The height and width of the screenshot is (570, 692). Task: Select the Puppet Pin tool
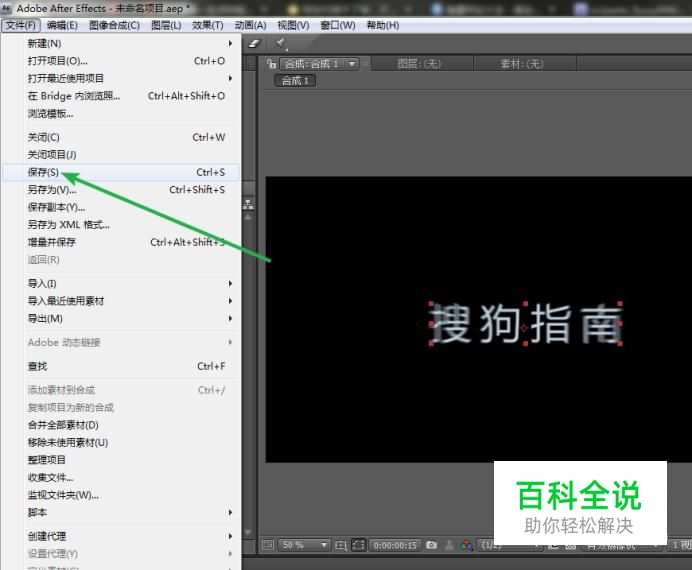(280, 43)
